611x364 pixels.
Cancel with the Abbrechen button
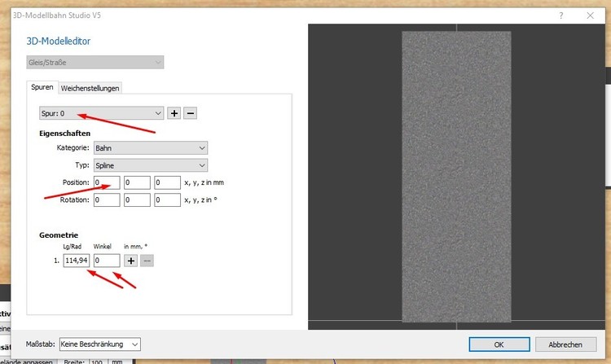click(565, 344)
